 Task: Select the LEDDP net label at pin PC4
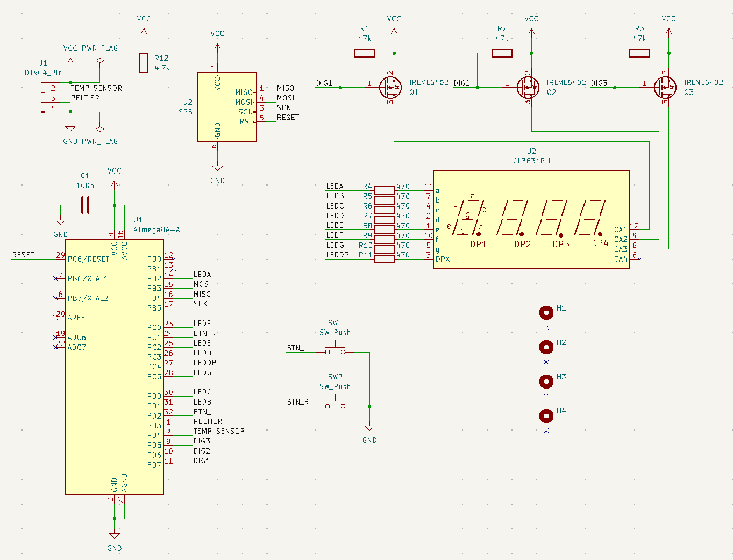(x=205, y=362)
